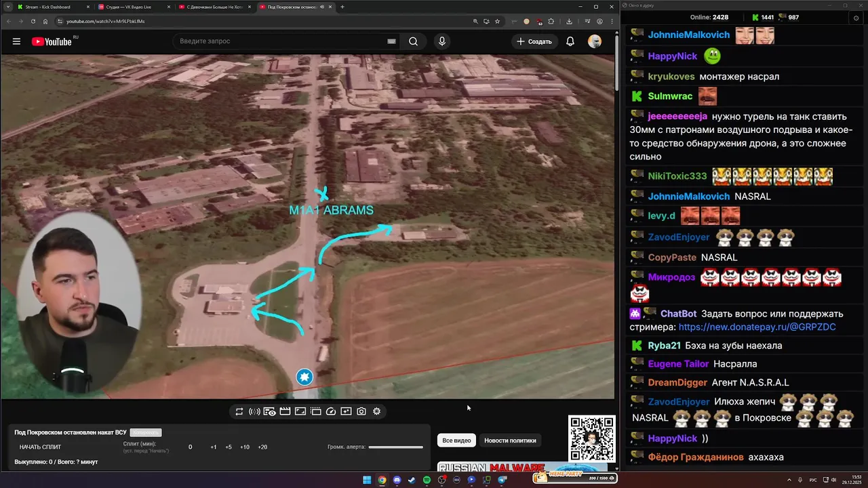The width and height of the screenshot is (868, 488).
Task: Open the YouTube hamburger guide menu
Action: coord(16,41)
